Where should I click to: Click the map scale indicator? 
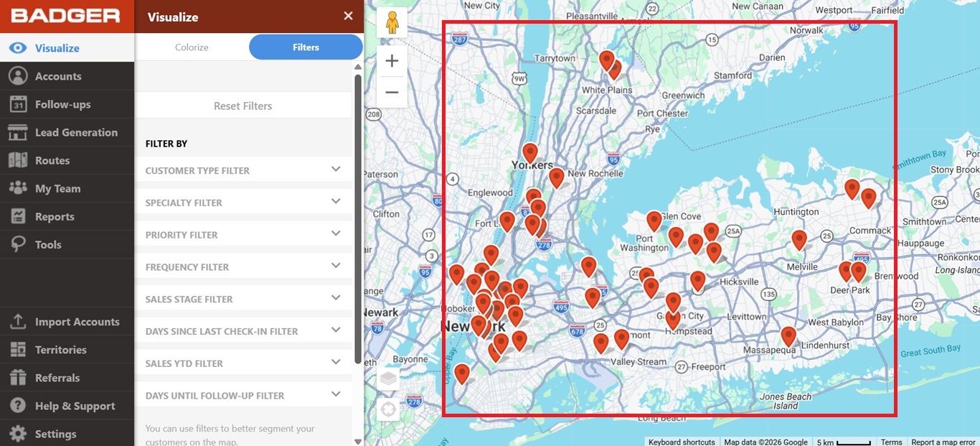pos(844,442)
